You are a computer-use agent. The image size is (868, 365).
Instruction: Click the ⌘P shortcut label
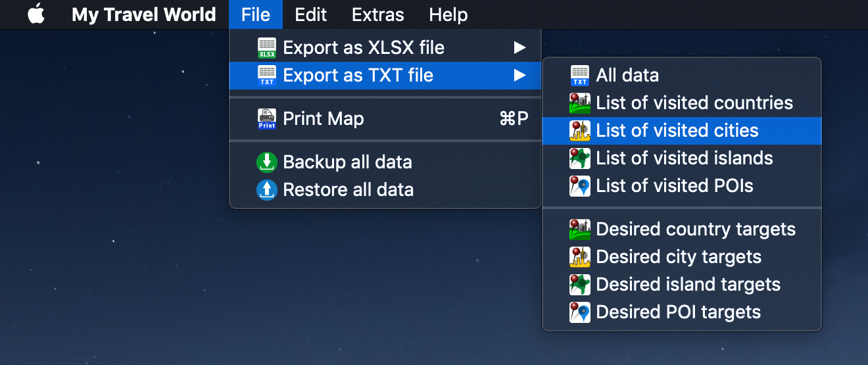coord(514,119)
